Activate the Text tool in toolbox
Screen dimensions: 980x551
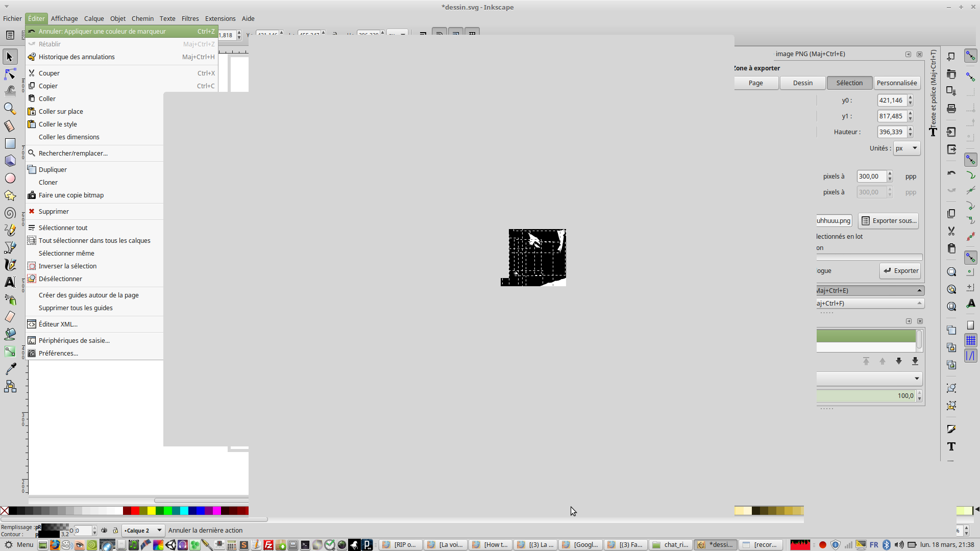[10, 282]
